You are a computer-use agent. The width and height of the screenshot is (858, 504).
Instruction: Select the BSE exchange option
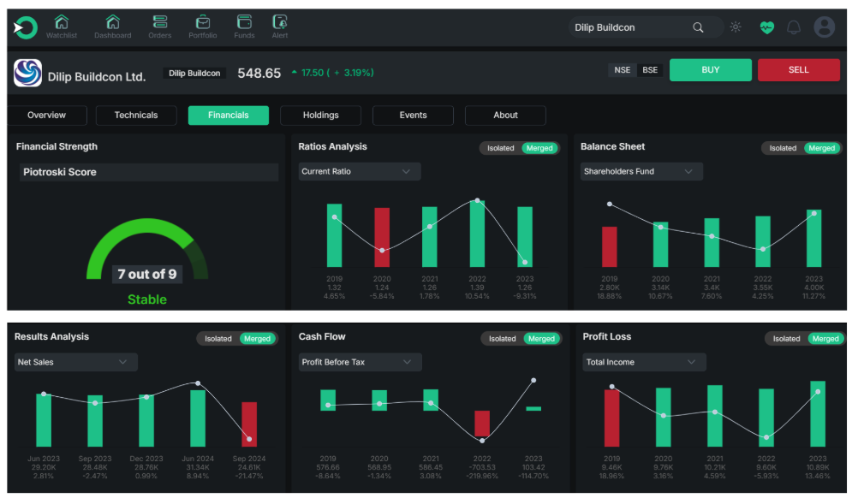[x=650, y=70]
